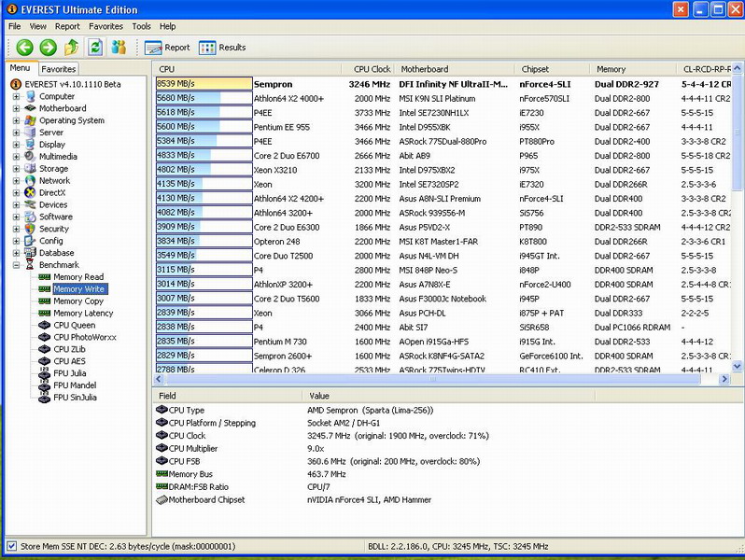
Task: Expand the Computer tree node
Action: pyautogui.click(x=16, y=96)
